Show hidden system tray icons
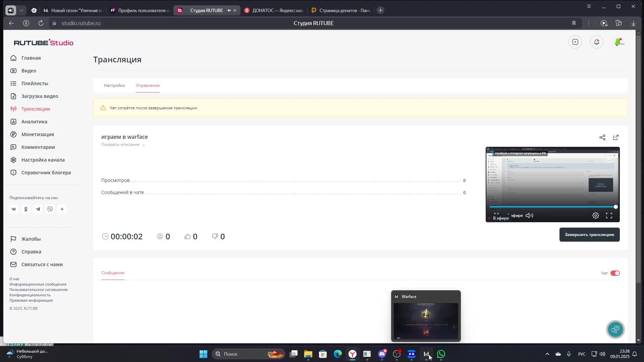 pyautogui.click(x=547, y=354)
